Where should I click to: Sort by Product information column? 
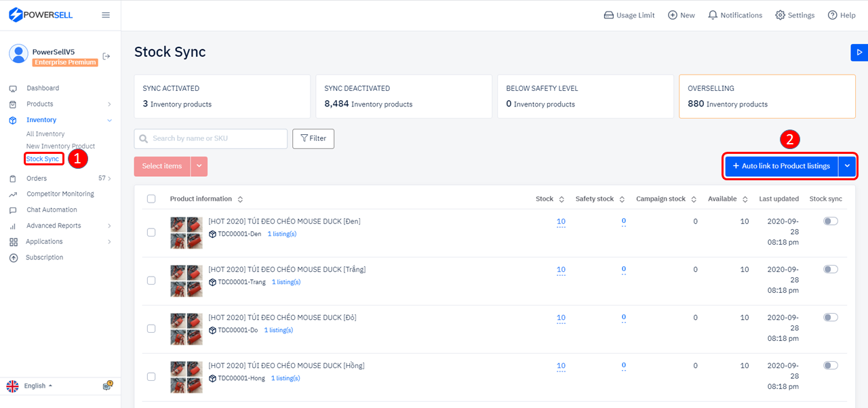coord(240,199)
